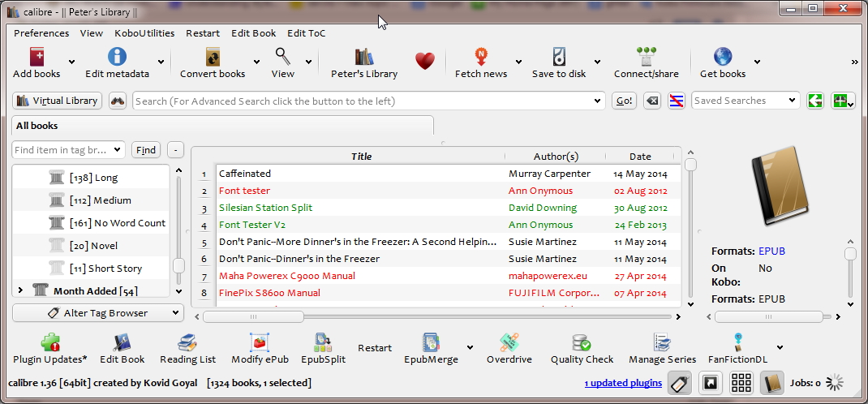Screen dimensions: 868x404
Task: Click the EpubMerge icon
Action: point(431,342)
